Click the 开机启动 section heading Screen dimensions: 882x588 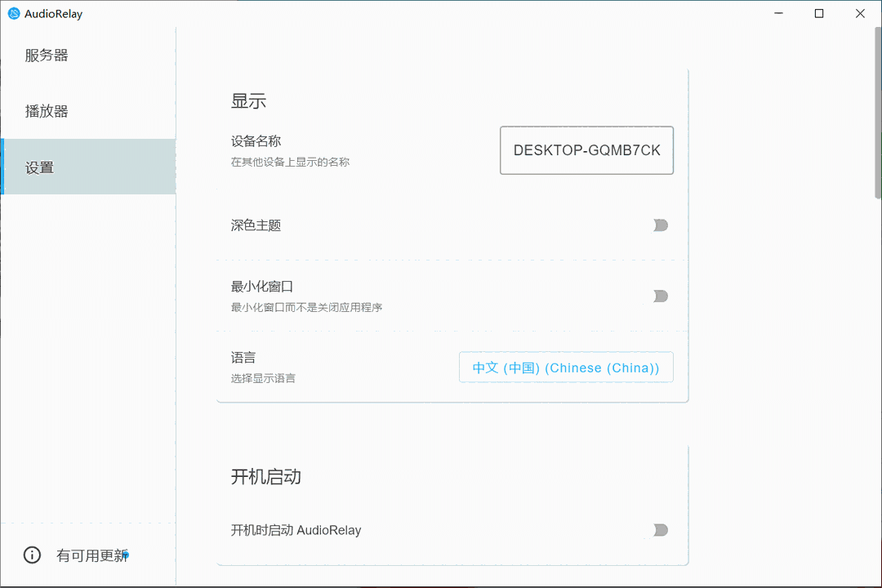pos(265,477)
